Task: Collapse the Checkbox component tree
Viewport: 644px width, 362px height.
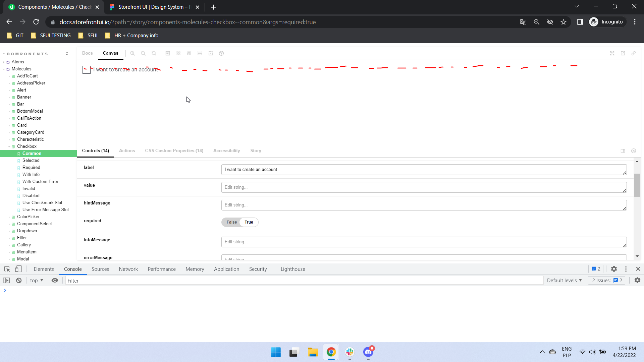Action: (10, 146)
